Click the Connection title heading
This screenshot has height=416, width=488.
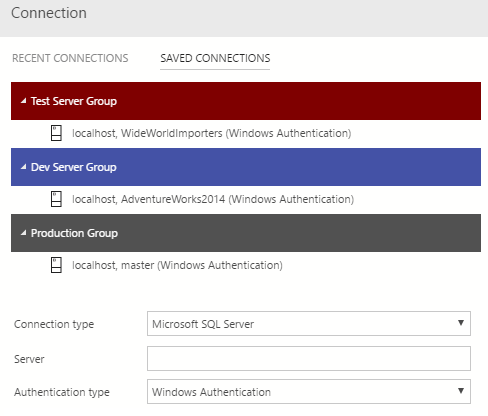pos(49,13)
